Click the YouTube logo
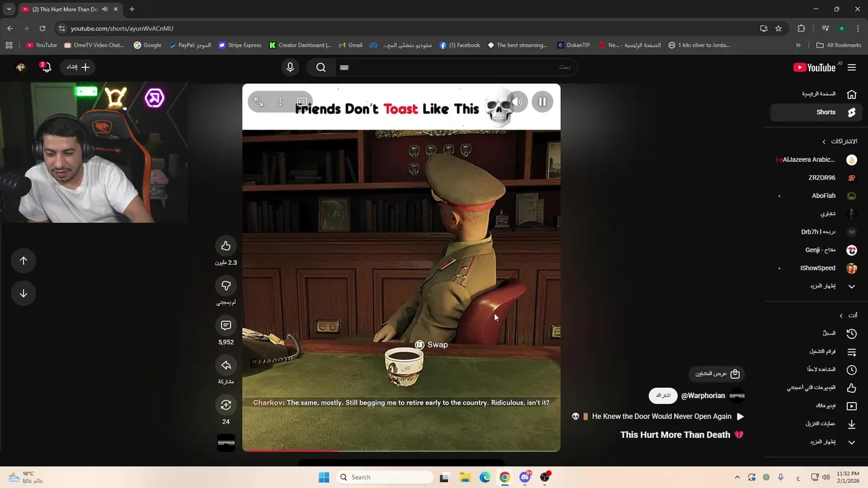This screenshot has width=868, height=488. (x=814, y=67)
